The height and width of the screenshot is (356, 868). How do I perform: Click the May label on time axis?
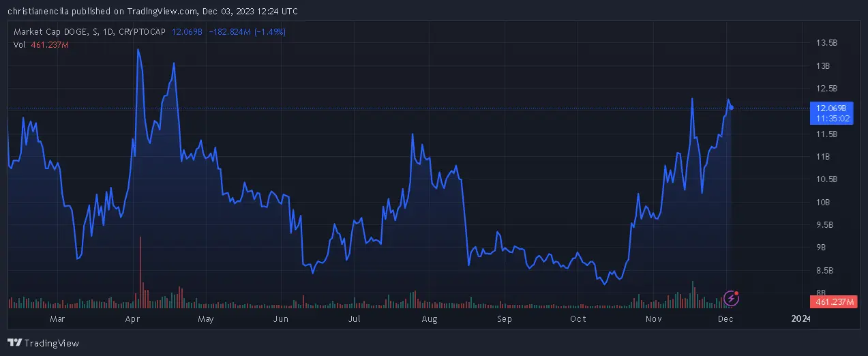(x=205, y=318)
